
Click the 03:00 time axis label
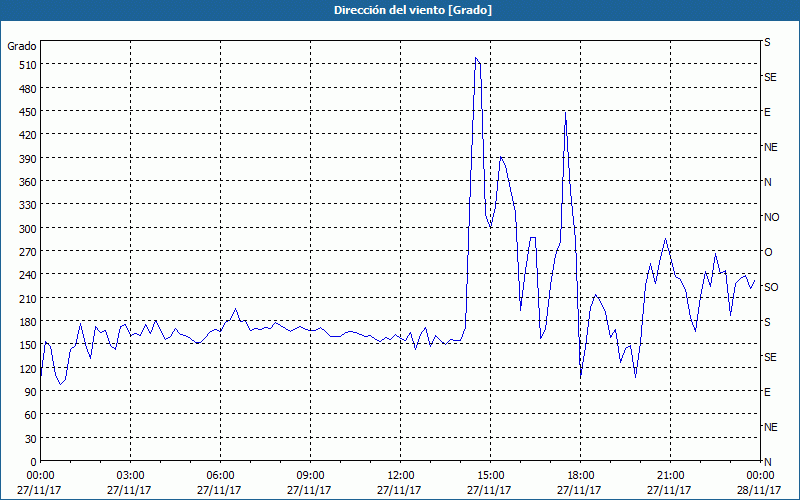(131, 476)
